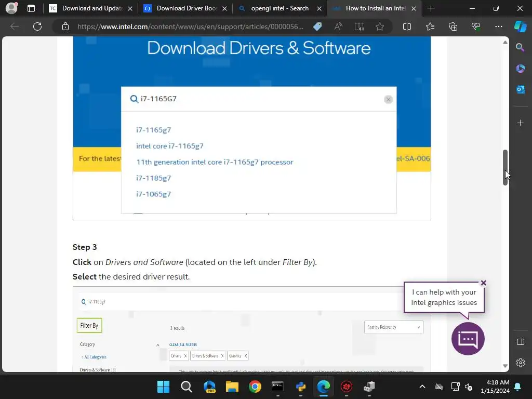The height and width of the screenshot is (399, 532).
Task: Open Edge Settings and more menu
Action: pos(498,26)
